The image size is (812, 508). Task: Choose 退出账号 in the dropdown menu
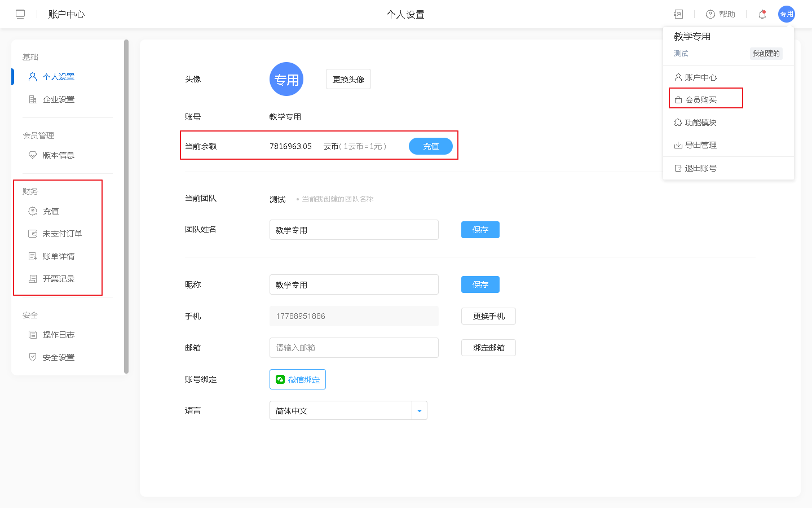click(x=700, y=168)
